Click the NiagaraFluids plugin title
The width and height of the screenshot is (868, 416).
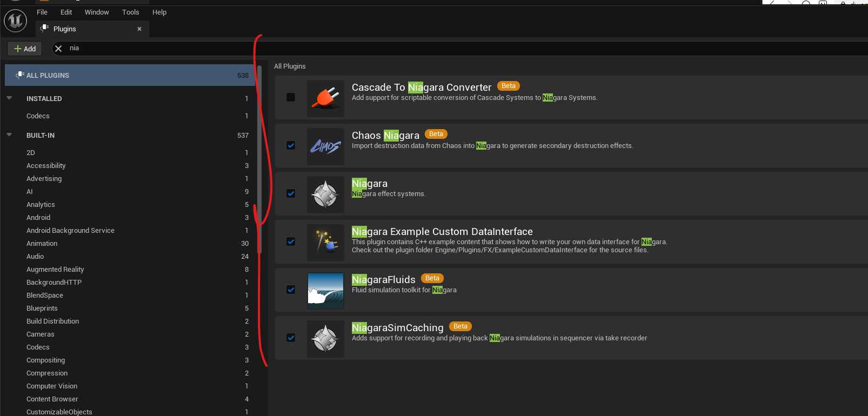pyautogui.click(x=384, y=279)
